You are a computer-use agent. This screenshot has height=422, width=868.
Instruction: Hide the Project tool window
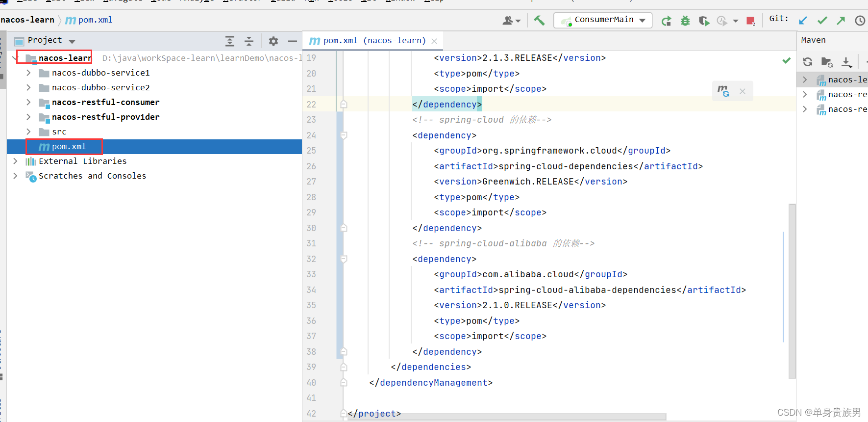293,41
